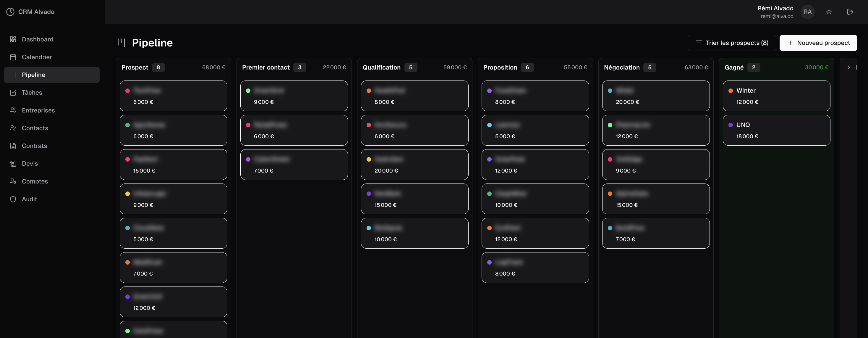Click the Contrats document icon
The height and width of the screenshot is (338, 868).
[x=13, y=146]
